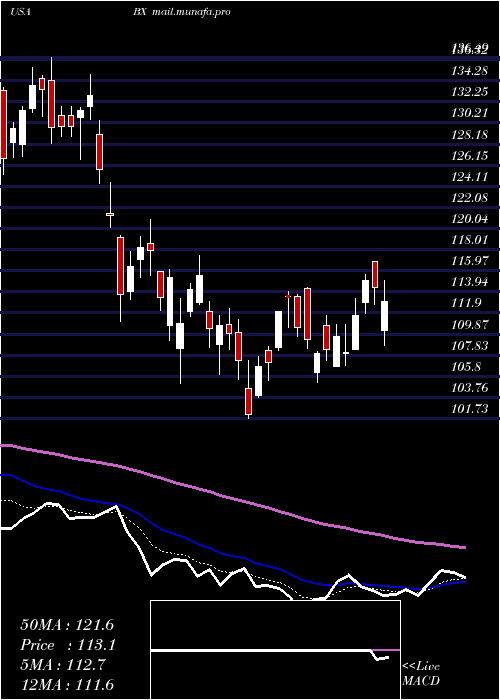Click the 122.08 price axis label
Screen dimensions: 500x700
(x=470, y=198)
